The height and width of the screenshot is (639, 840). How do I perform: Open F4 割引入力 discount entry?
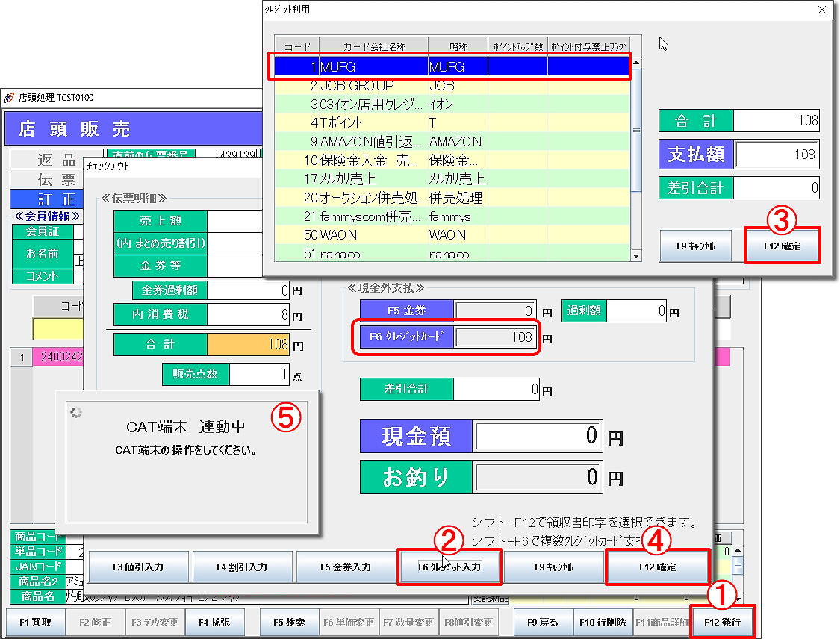241,567
